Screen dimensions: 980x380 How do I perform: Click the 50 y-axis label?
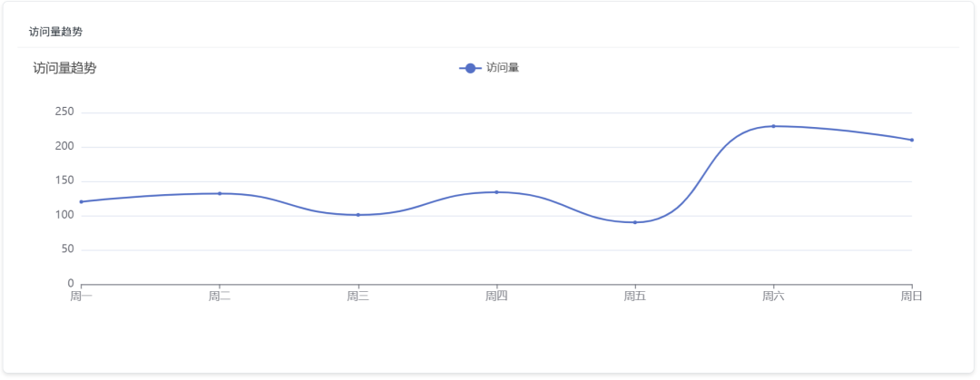[x=67, y=249]
